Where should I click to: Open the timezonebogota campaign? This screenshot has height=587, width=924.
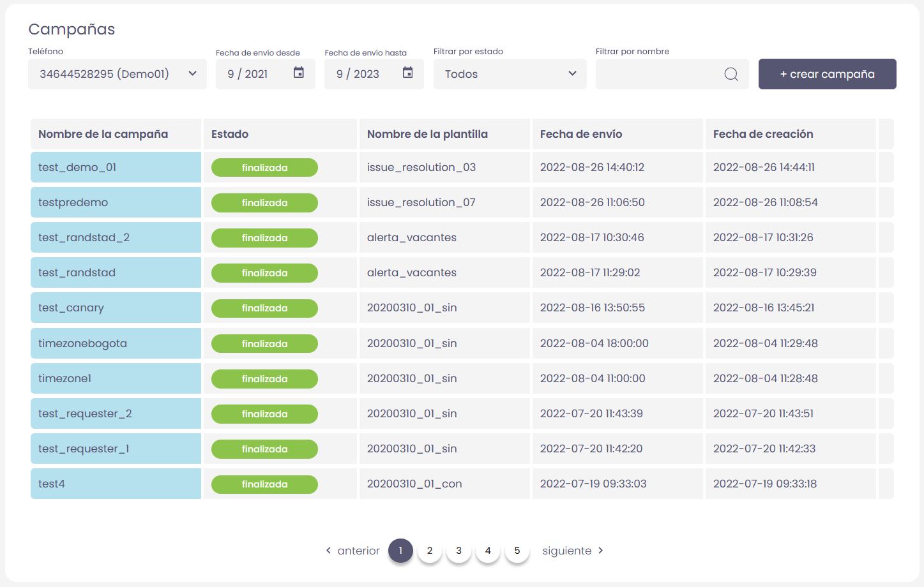pyautogui.click(x=82, y=343)
